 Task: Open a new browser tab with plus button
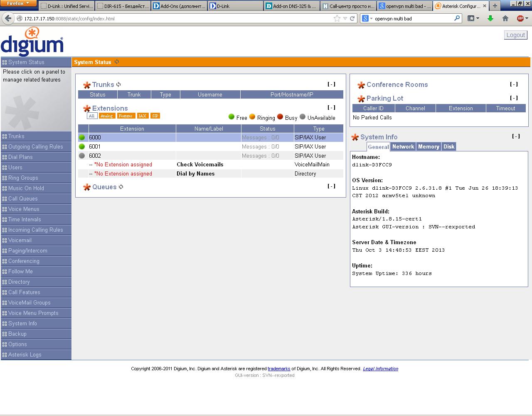click(x=495, y=6)
